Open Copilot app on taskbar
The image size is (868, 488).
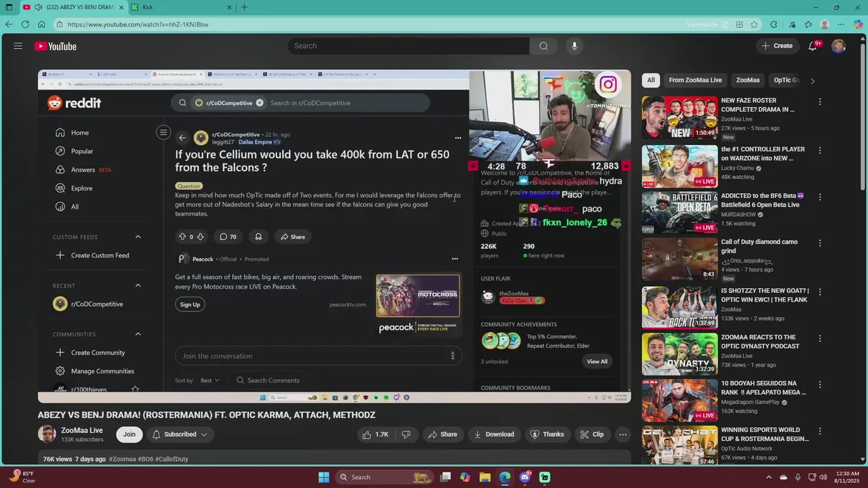(465, 477)
